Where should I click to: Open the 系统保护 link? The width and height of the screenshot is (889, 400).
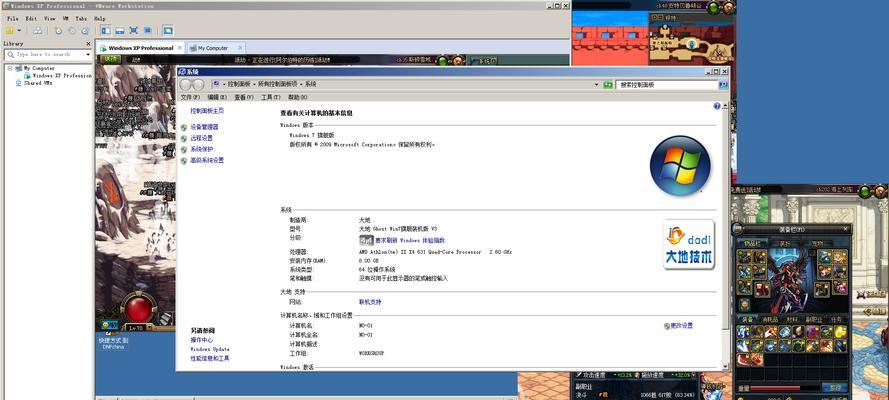202,150
